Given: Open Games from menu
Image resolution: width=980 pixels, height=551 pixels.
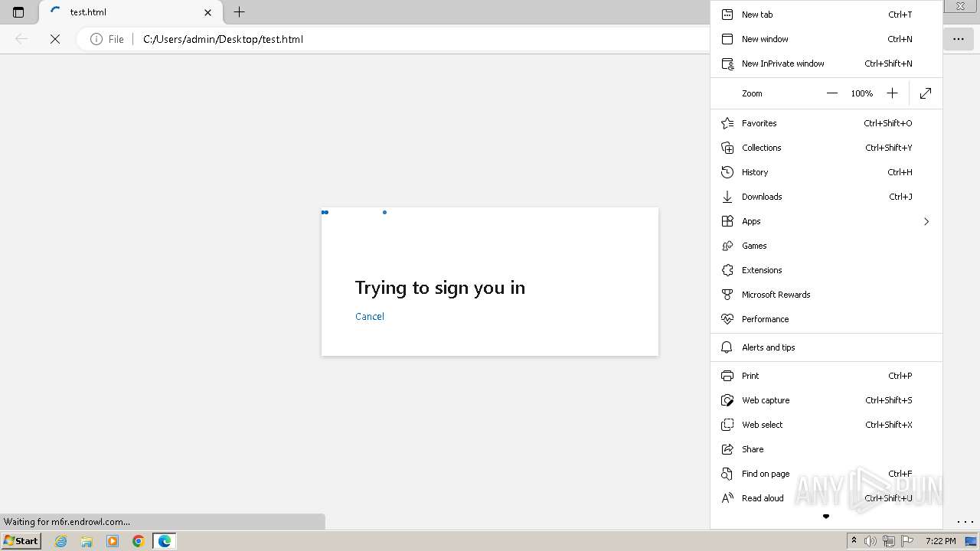Looking at the screenshot, I should click(826, 246).
